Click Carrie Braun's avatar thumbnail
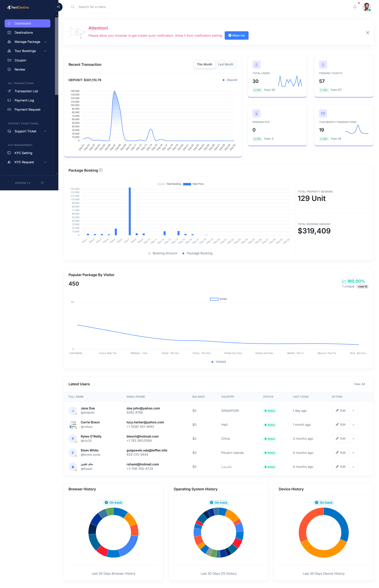Viewport: 379px width, 588px height. pyautogui.click(x=73, y=425)
